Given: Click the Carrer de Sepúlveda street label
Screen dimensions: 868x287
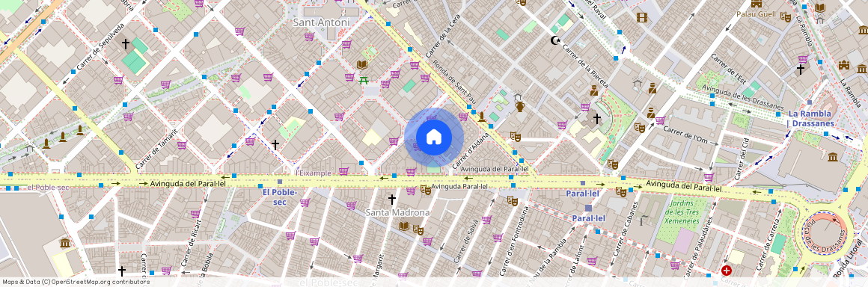Looking at the screenshot, I should 100,46.
